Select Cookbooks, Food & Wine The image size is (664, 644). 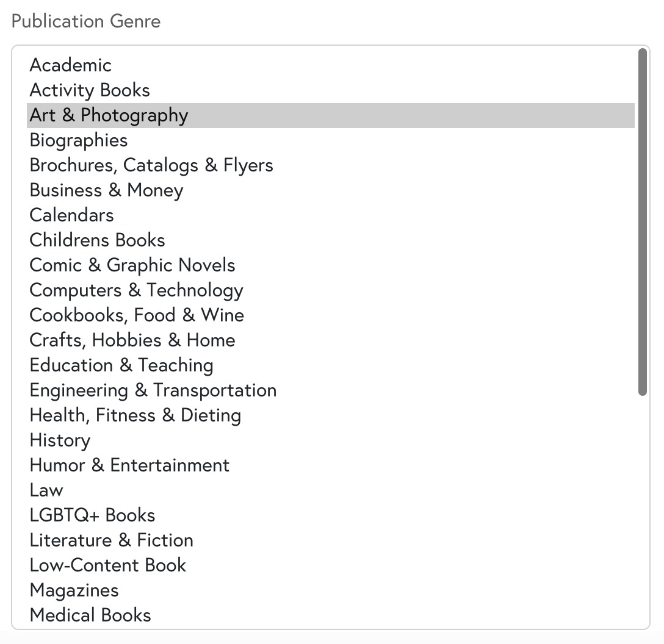pos(136,315)
